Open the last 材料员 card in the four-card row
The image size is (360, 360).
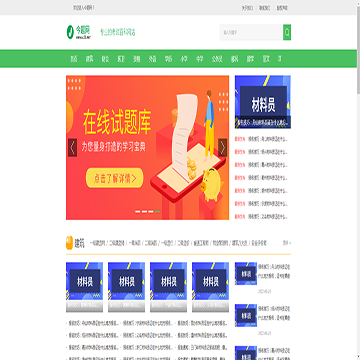coord(210,287)
